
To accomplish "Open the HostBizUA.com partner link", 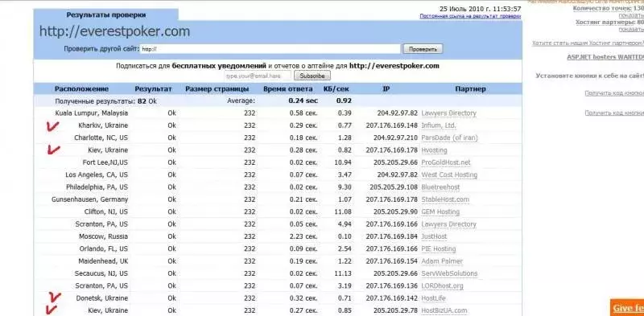I will click(444, 310).
